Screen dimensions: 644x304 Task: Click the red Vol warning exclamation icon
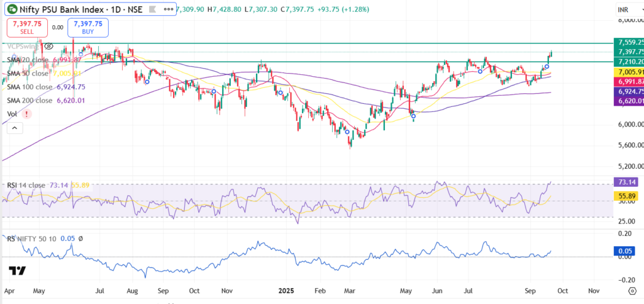point(26,114)
